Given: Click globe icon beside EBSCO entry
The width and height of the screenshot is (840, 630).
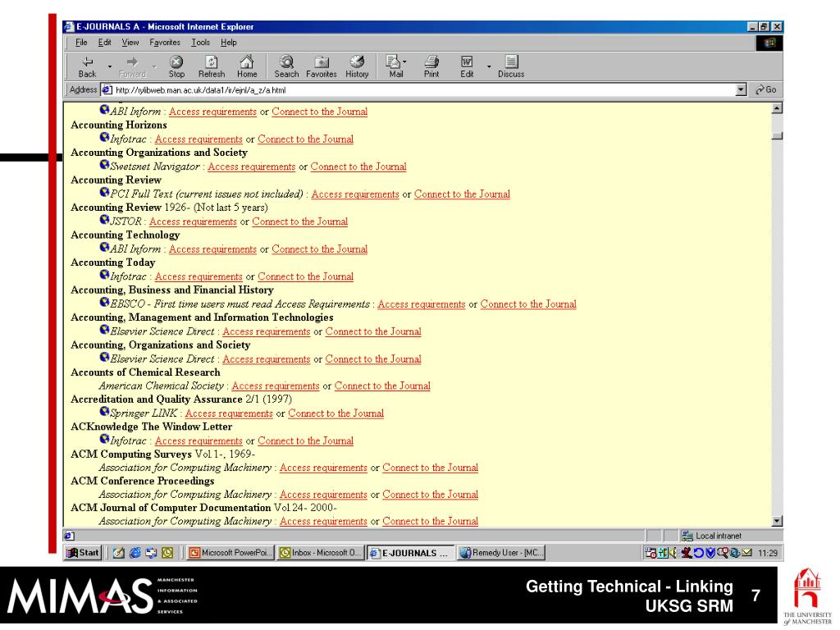Looking at the screenshot, I should click(x=104, y=302).
